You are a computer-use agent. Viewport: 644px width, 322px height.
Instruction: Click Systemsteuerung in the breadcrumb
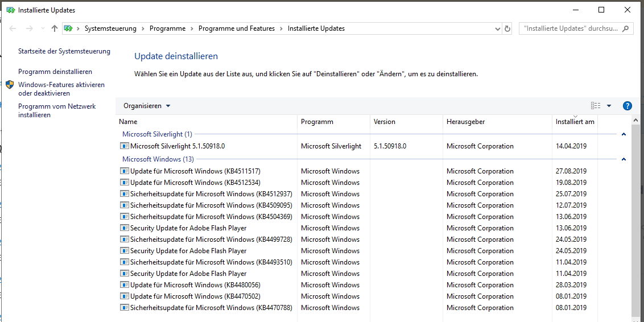(110, 28)
